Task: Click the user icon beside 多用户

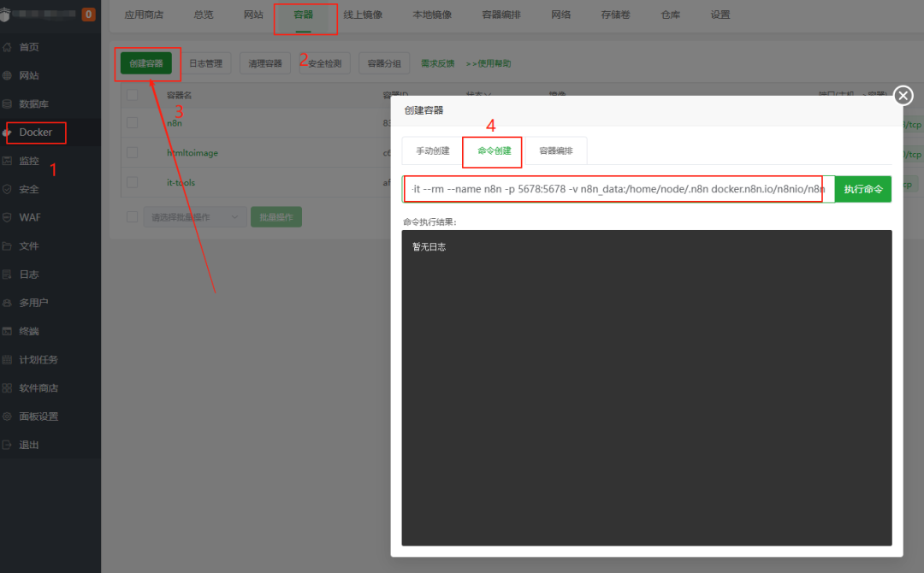Action: (x=7, y=303)
